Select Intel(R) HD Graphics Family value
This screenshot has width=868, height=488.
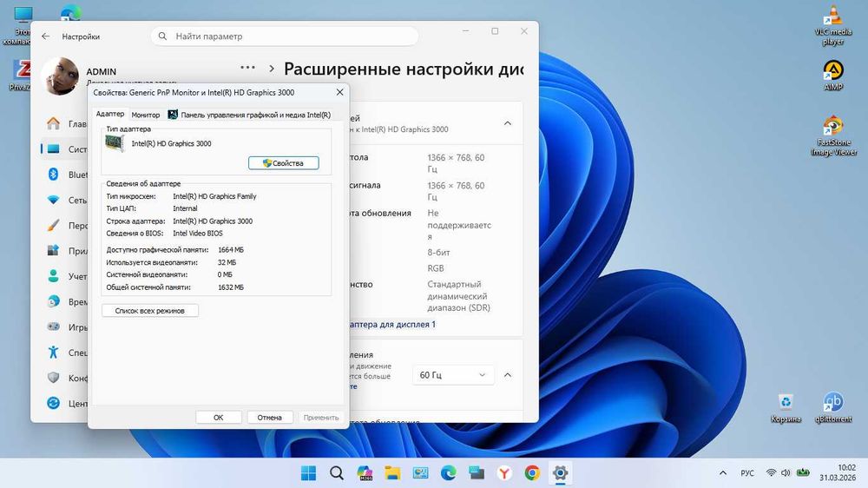pos(214,196)
